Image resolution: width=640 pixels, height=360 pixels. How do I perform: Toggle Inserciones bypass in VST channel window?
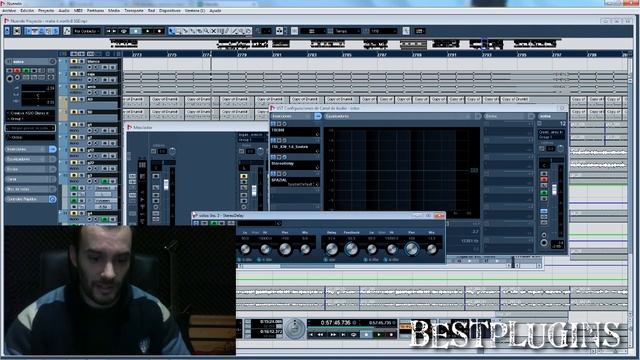click(x=318, y=116)
